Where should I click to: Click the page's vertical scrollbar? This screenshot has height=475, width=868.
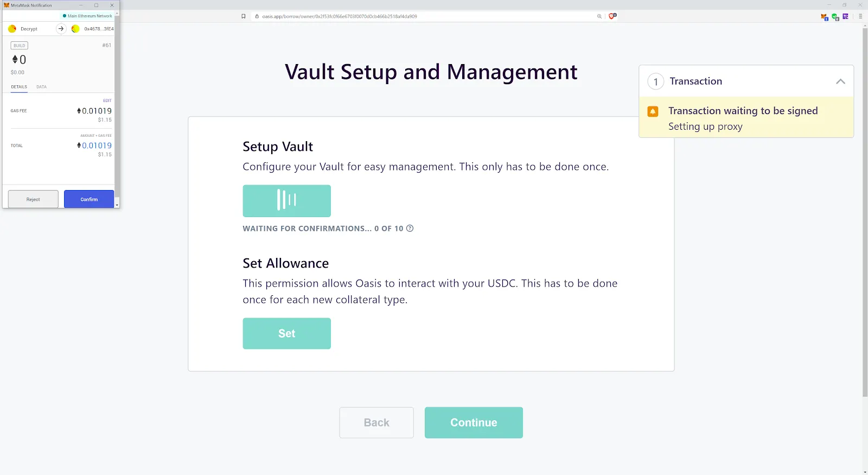pos(865,212)
